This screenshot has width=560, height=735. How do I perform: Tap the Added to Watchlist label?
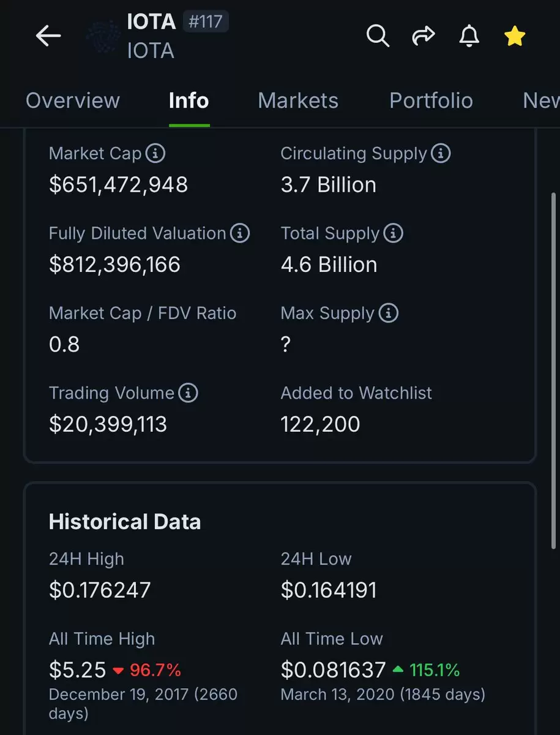[356, 393]
